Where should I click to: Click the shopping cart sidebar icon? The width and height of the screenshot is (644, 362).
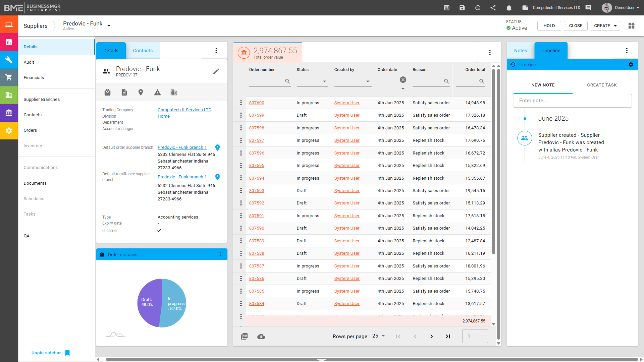tap(9, 77)
